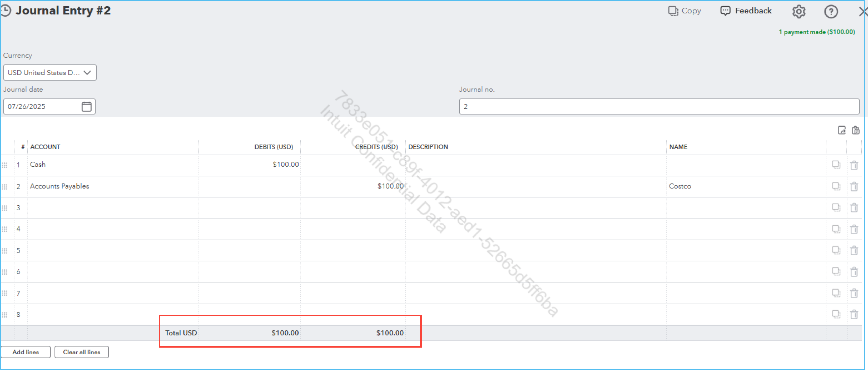Open the 1 payment made link
The height and width of the screenshot is (372, 868).
[816, 32]
